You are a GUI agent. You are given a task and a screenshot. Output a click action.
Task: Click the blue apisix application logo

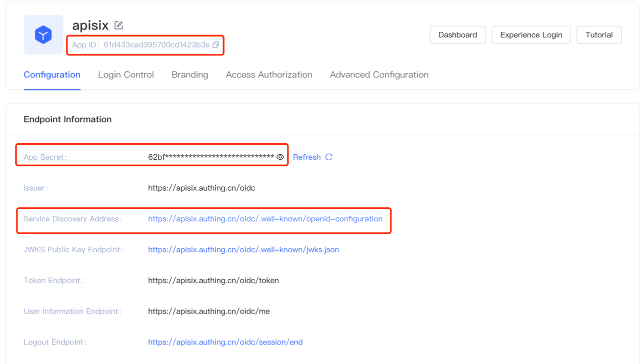point(43,35)
